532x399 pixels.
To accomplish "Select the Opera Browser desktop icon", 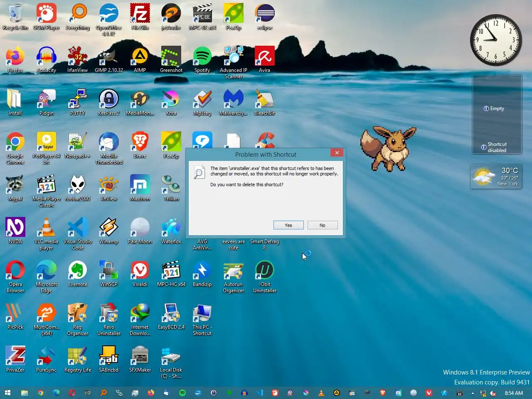I will [x=15, y=276].
